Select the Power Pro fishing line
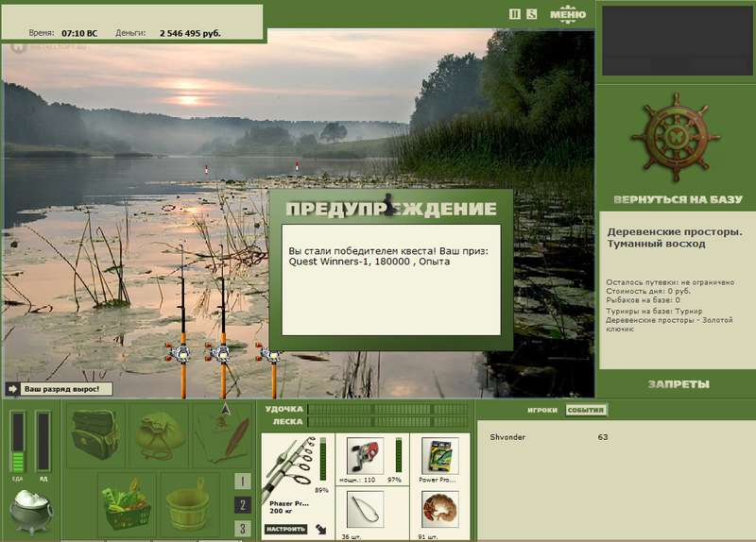Image resolution: width=756 pixels, height=542 pixels. tap(439, 456)
